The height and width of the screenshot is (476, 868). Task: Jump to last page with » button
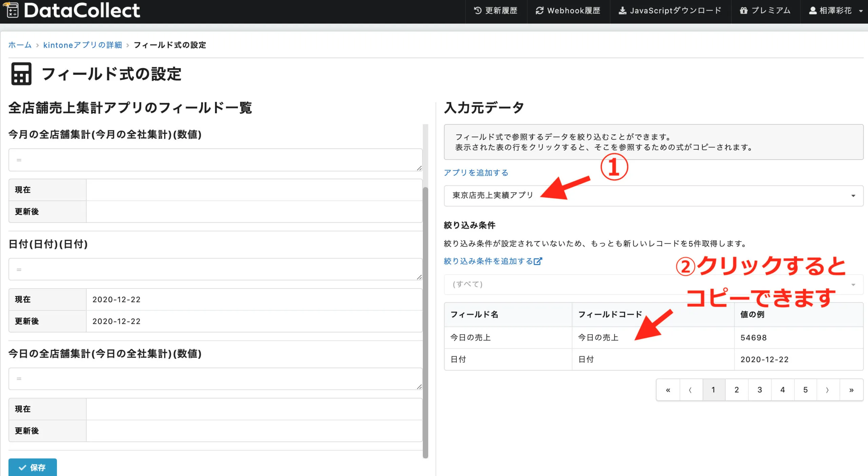tap(851, 390)
